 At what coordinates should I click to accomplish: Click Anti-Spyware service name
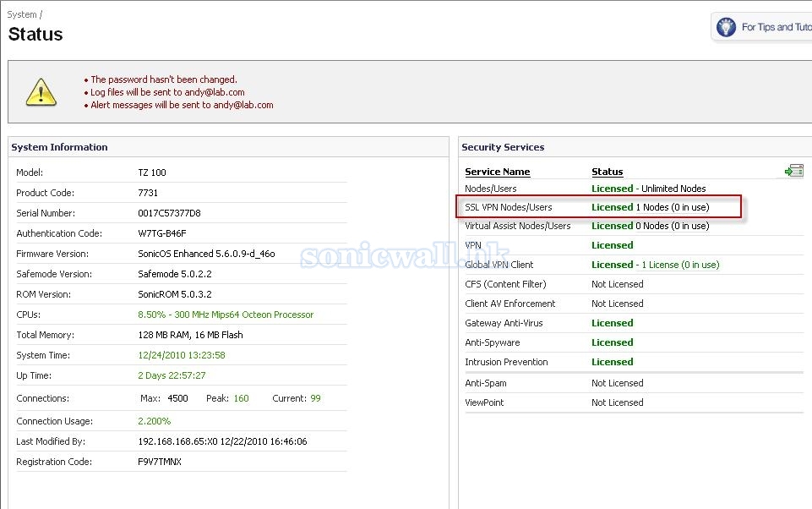click(492, 342)
